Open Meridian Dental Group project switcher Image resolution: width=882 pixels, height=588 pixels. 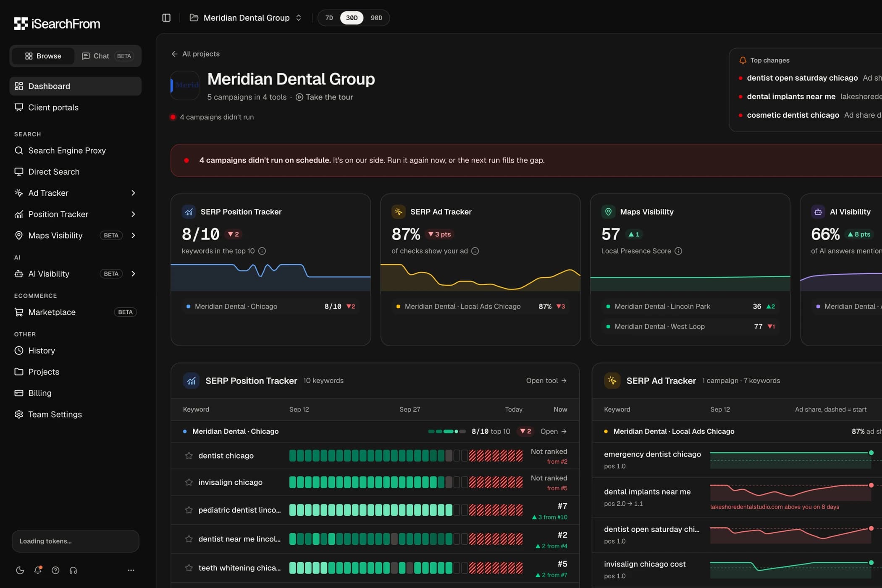[x=246, y=18]
